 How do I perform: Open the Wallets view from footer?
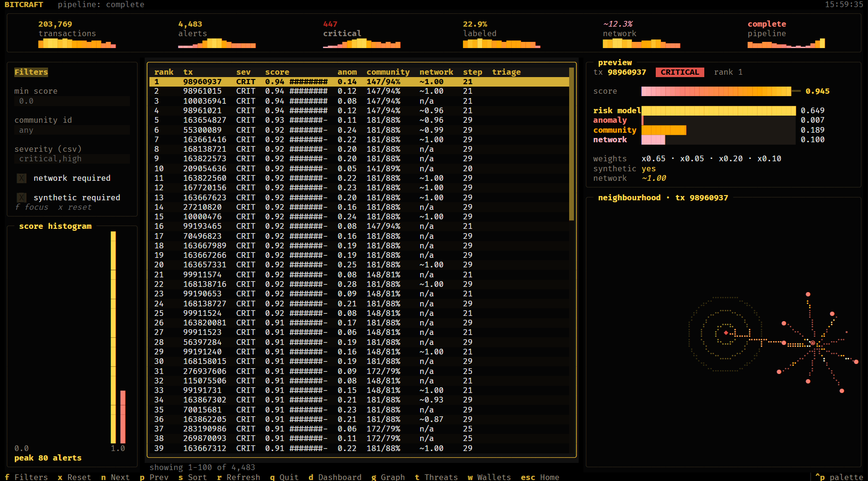tap(489, 477)
